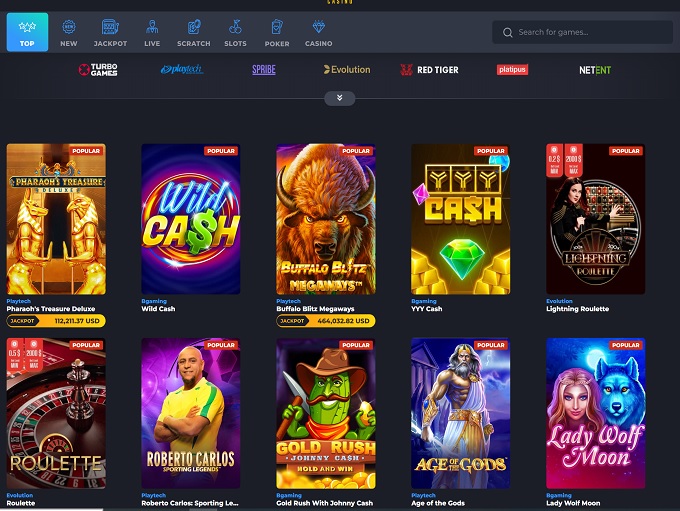Show Red Tiger provider games
Image resolution: width=680 pixels, height=511 pixels.
point(429,70)
